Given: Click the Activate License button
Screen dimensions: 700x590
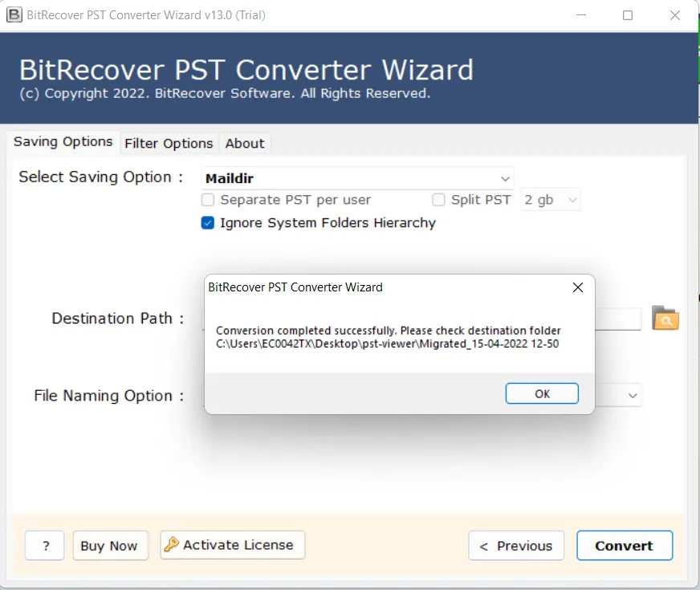Looking at the screenshot, I should [x=233, y=544].
